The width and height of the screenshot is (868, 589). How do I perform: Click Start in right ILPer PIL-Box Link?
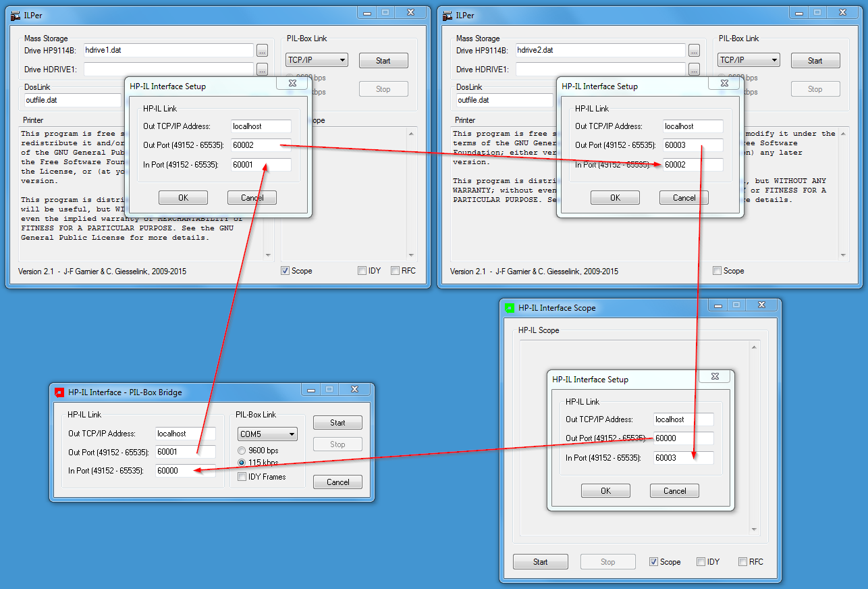pos(815,61)
